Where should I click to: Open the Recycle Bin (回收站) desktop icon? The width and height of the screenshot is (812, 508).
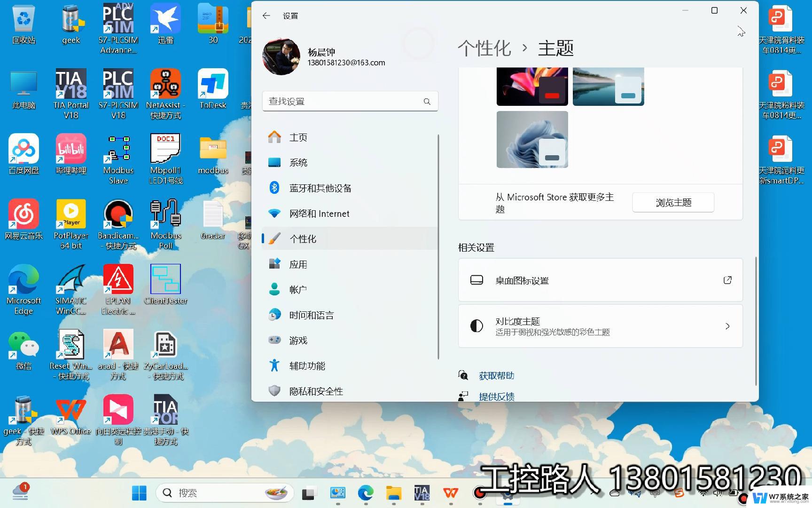(23, 24)
